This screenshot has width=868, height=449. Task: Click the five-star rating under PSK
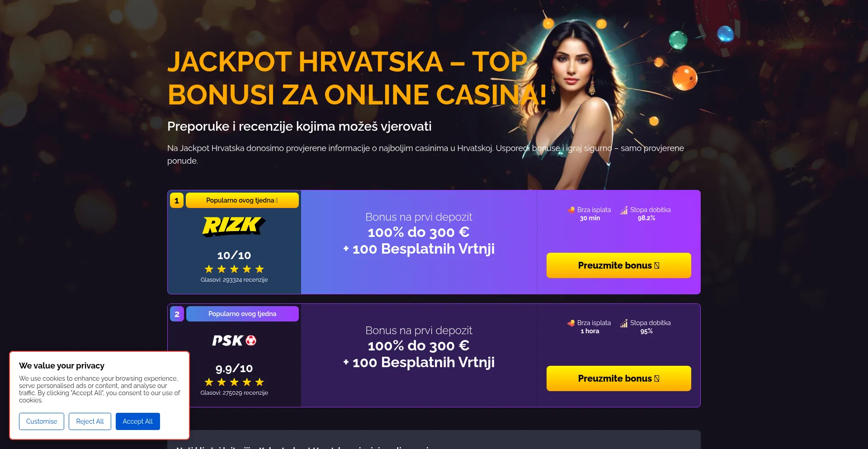tap(234, 382)
